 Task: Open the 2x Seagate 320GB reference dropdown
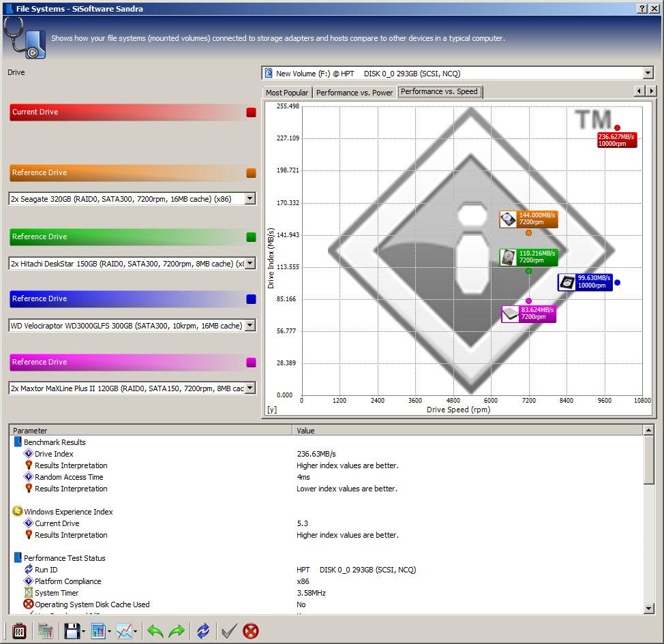point(250,198)
